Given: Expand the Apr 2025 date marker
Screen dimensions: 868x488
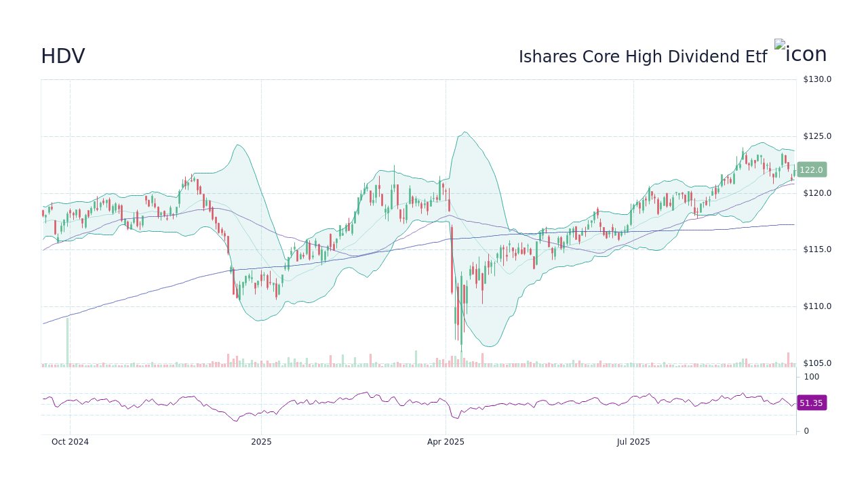Looking at the screenshot, I should (x=446, y=441).
